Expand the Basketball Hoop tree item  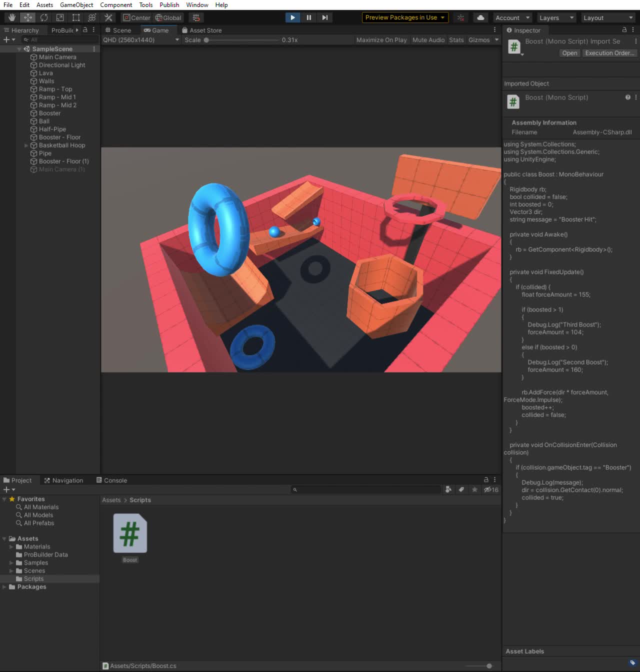point(26,145)
